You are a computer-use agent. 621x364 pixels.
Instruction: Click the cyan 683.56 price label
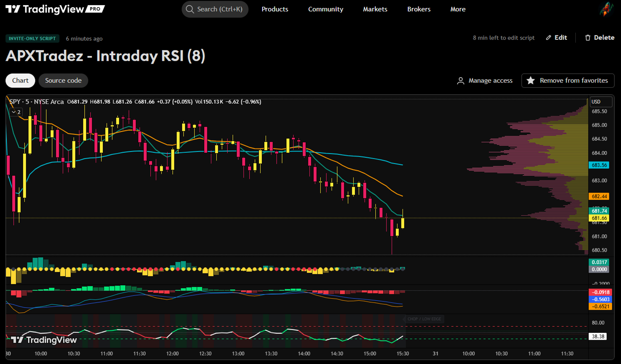pos(599,165)
